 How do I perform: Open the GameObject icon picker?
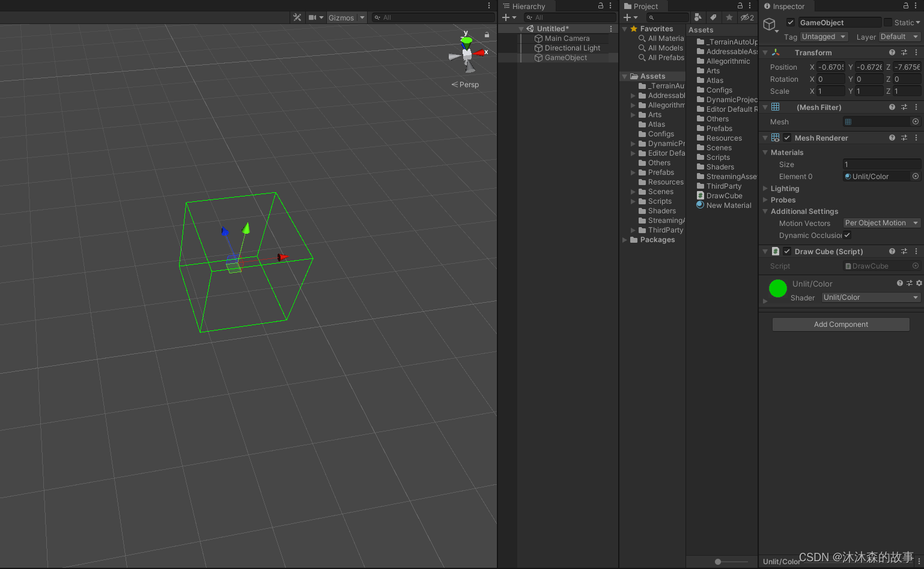tap(771, 25)
